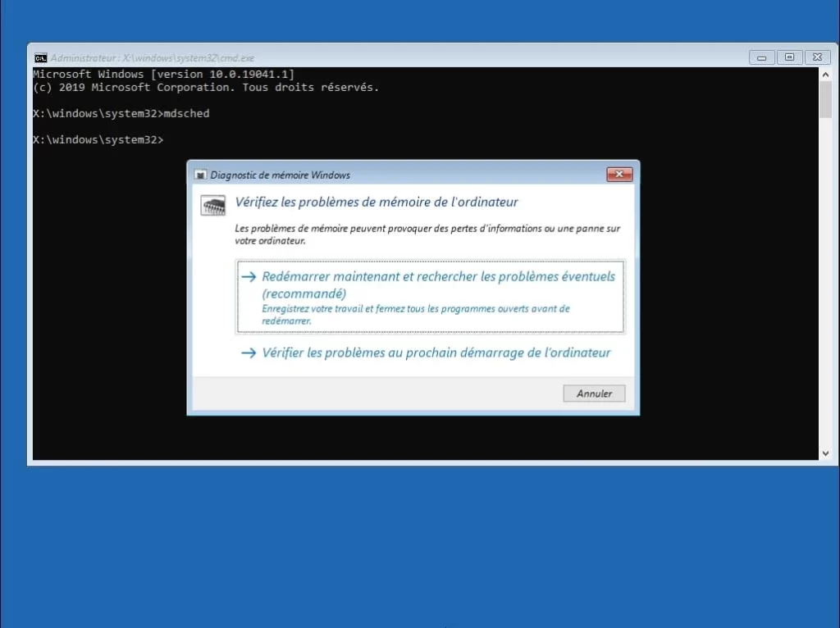Image resolution: width=840 pixels, height=628 pixels.
Task: Click the Diagnostic de mémoire title bar icon
Action: point(200,175)
